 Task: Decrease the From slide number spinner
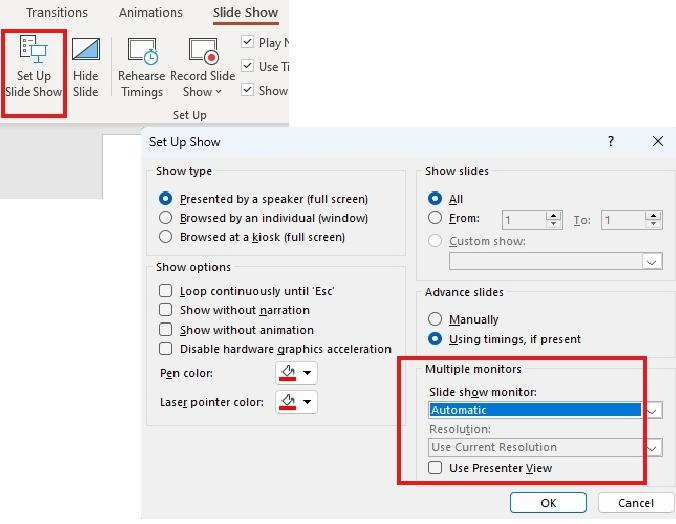(554, 224)
